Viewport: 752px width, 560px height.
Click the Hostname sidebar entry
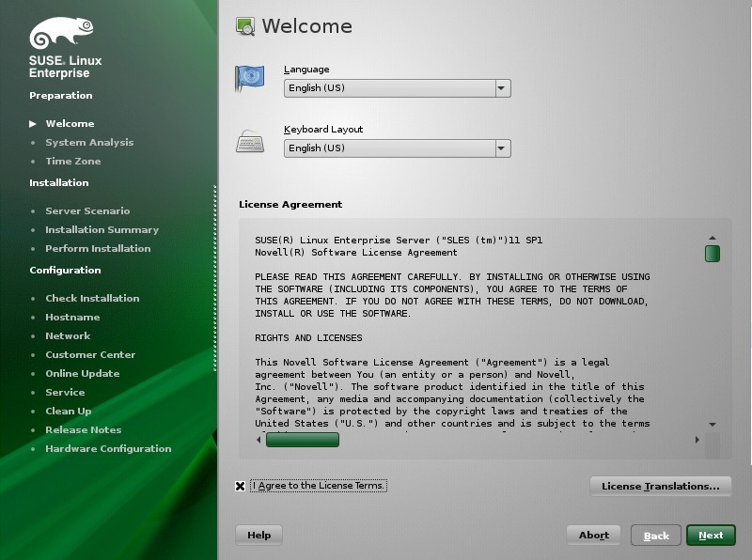(73, 317)
